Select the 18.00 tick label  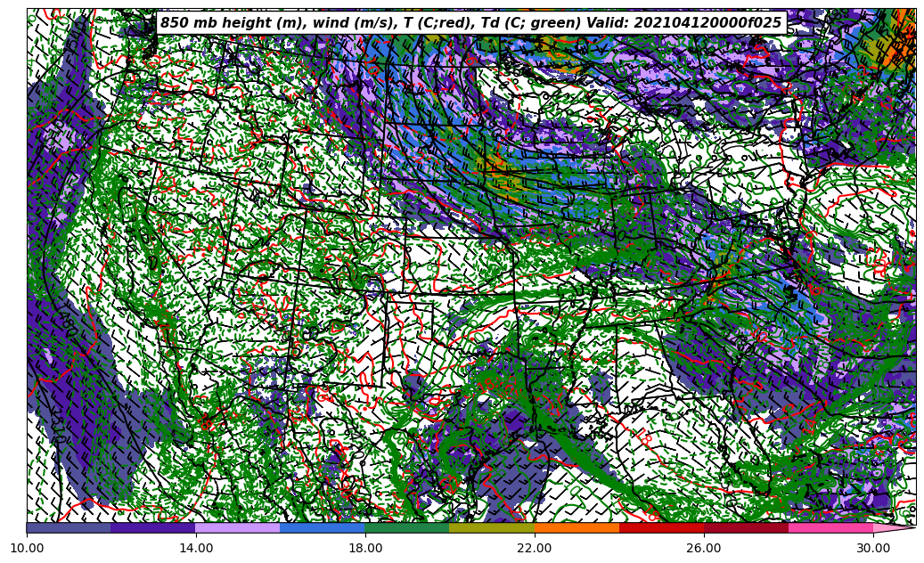coord(365,549)
